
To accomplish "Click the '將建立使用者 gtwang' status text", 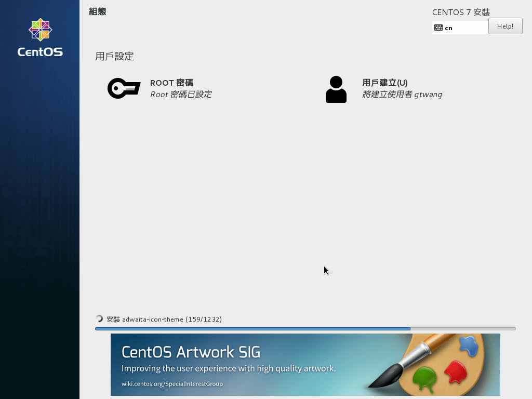I will (402, 95).
